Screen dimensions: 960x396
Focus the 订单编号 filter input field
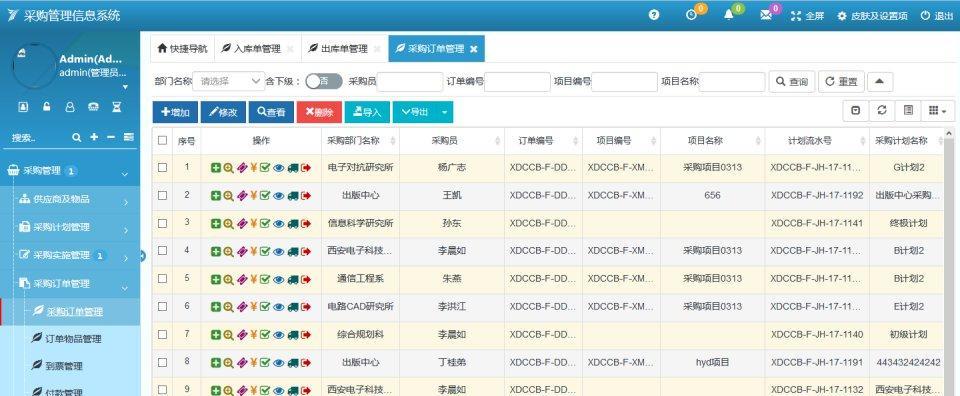coord(517,81)
